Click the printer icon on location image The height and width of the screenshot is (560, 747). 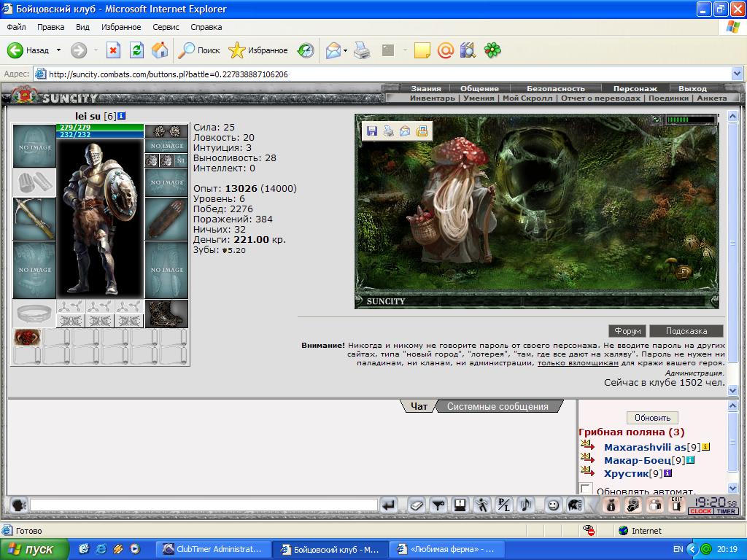click(x=388, y=131)
